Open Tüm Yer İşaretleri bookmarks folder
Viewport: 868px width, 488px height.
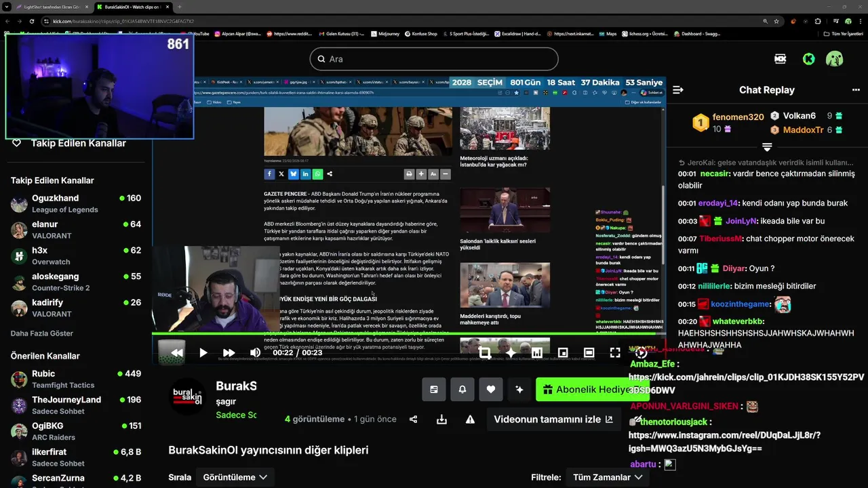tap(844, 33)
